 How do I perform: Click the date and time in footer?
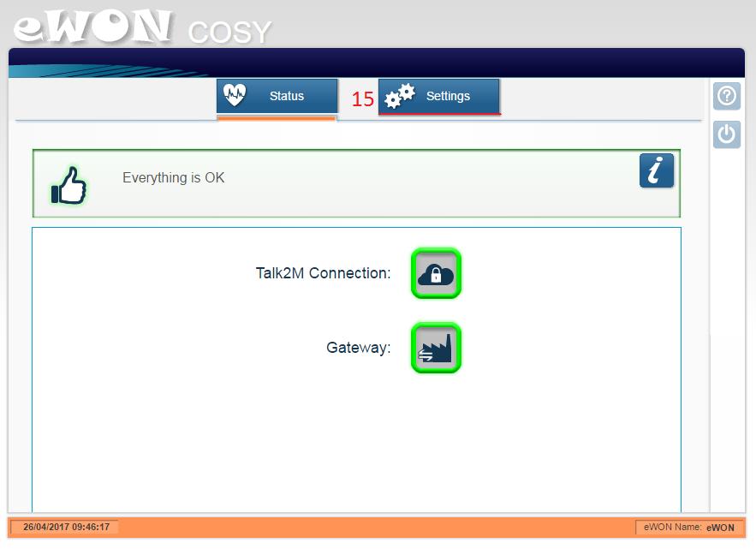pos(67,527)
